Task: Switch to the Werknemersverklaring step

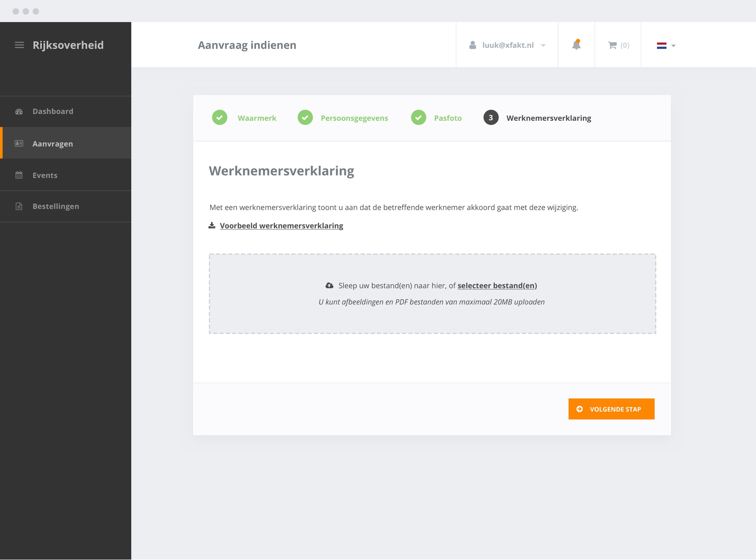Action: click(548, 117)
